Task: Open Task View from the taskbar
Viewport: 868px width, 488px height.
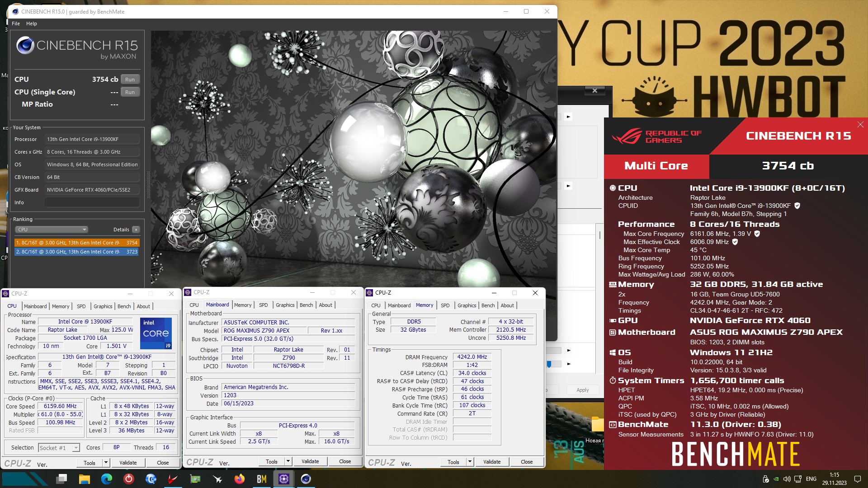Action: tap(62, 479)
